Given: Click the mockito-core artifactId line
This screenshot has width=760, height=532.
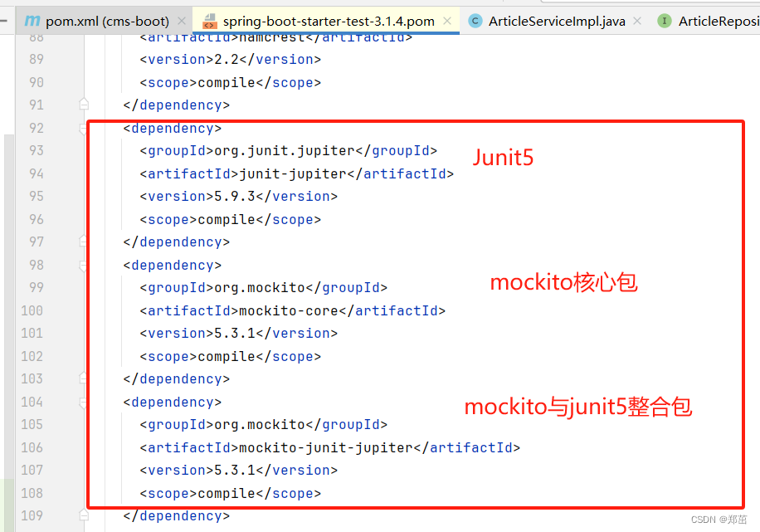Looking at the screenshot, I should coord(293,310).
